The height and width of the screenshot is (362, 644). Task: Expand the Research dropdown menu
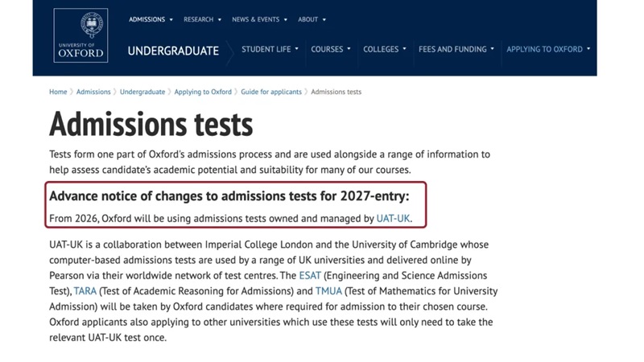[x=202, y=19]
